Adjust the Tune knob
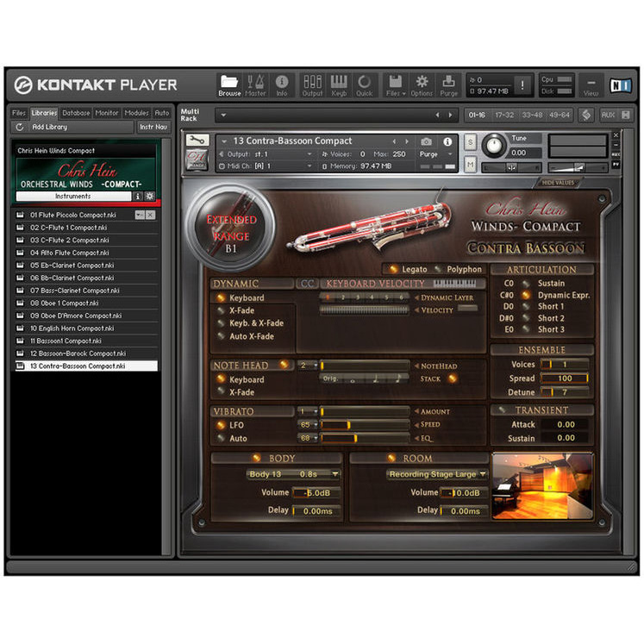 pyautogui.click(x=494, y=146)
